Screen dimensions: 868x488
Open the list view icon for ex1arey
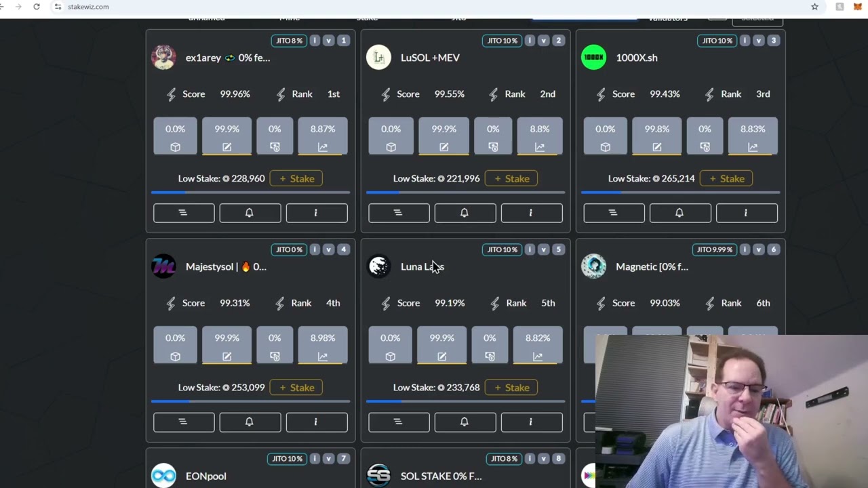(x=183, y=213)
